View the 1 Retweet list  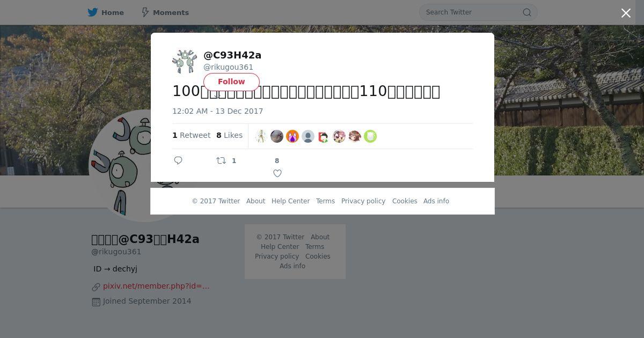coord(191,135)
